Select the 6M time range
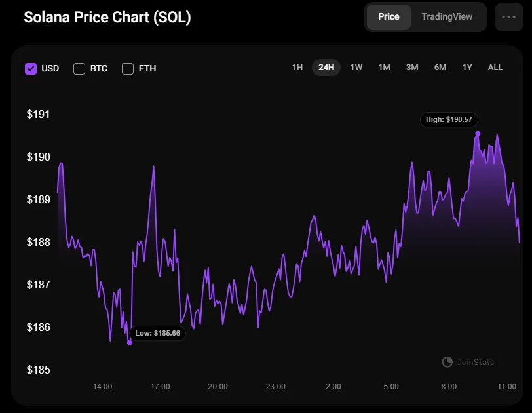 pos(440,68)
